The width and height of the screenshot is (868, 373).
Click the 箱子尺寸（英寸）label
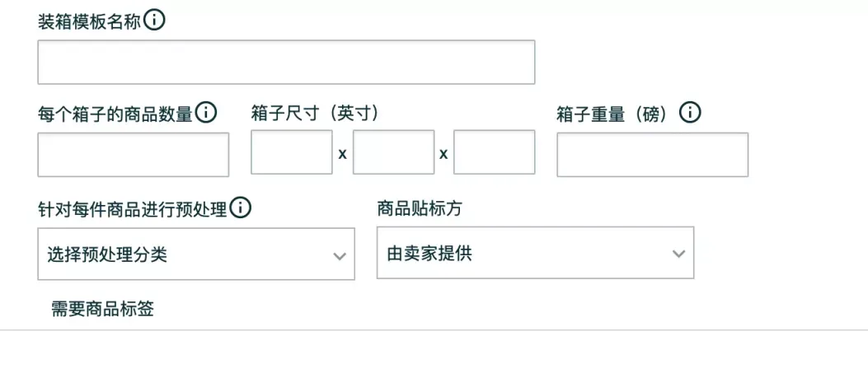click(x=316, y=114)
